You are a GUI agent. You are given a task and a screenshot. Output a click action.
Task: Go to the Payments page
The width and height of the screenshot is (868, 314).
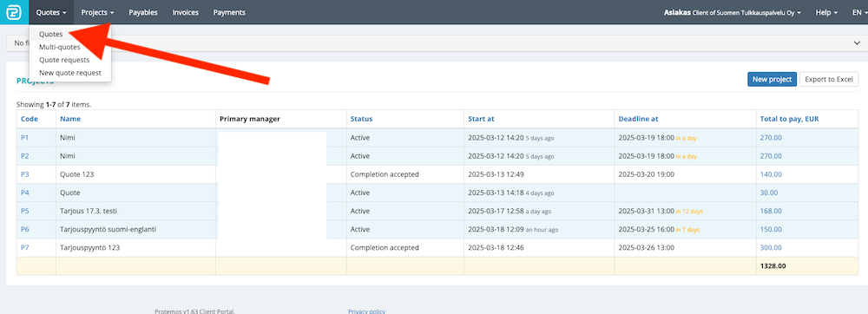click(x=229, y=12)
